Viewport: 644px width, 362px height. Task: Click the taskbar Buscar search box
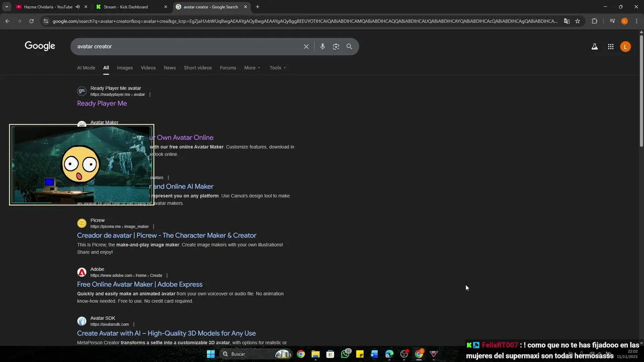point(256,354)
